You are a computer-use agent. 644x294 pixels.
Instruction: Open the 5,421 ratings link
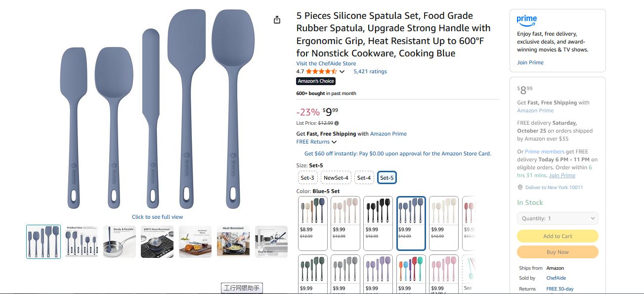pyautogui.click(x=370, y=71)
